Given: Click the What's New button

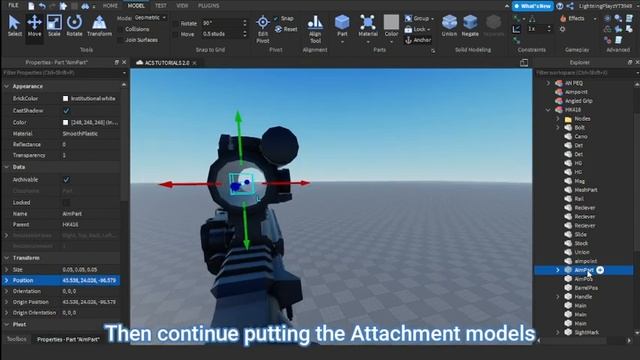Looking at the screenshot, I should 533,6.
